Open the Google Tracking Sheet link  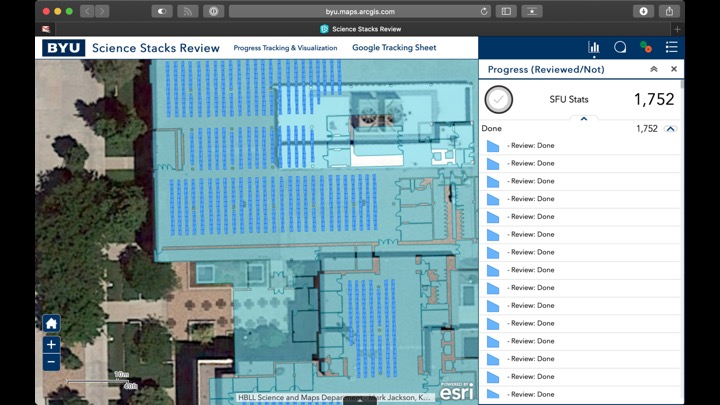coord(394,48)
